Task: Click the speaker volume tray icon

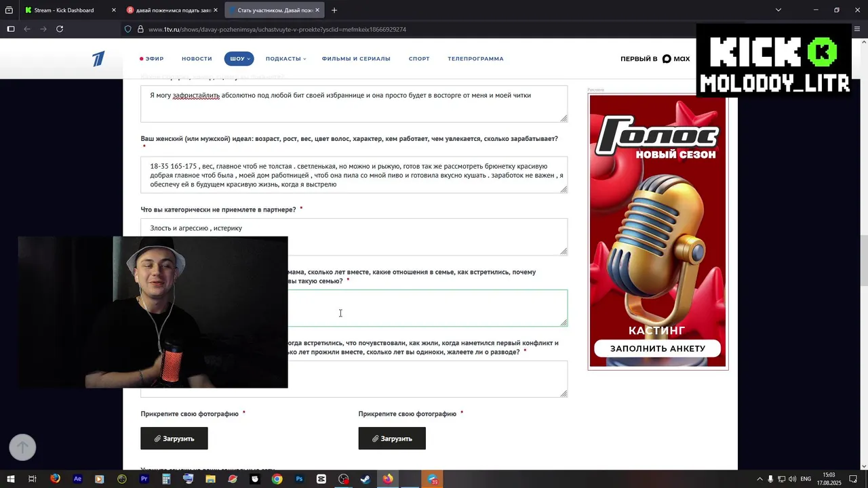Action: [x=793, y=479]
